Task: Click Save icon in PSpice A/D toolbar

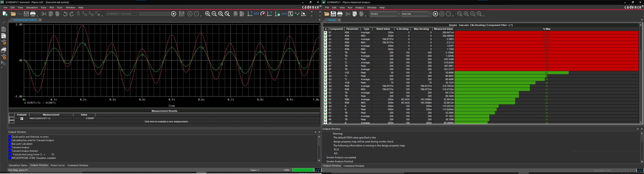Action: tap(26, 14)
